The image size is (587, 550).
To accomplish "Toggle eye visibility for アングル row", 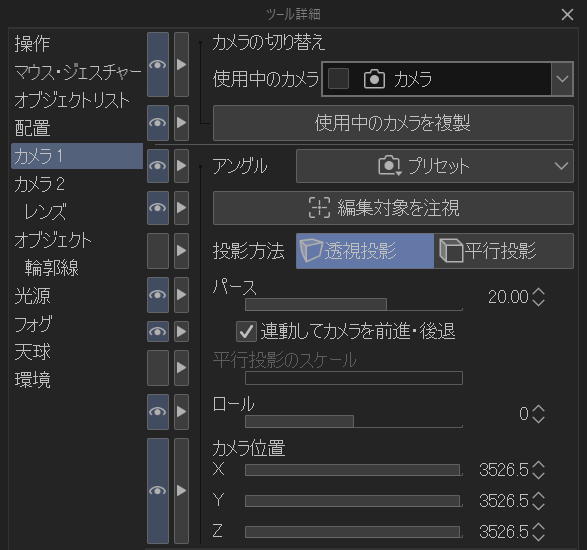I will point(158,166).
